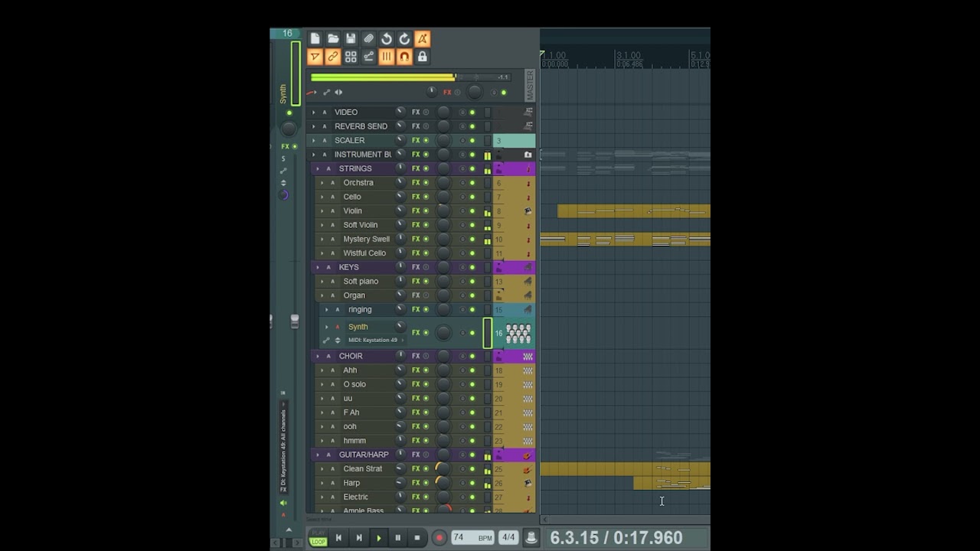Undo the last action
Image resolution: width=980 pixels, height=551 pixels.
(x=387, y=38)
